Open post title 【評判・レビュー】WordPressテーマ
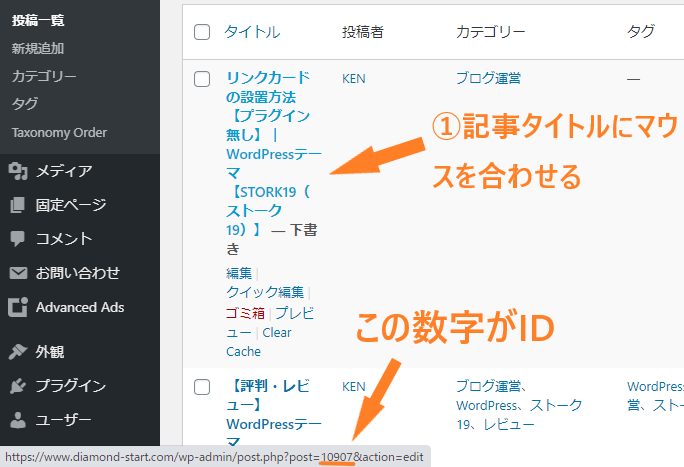Screen dimensions: 684x467 (274, 412)
